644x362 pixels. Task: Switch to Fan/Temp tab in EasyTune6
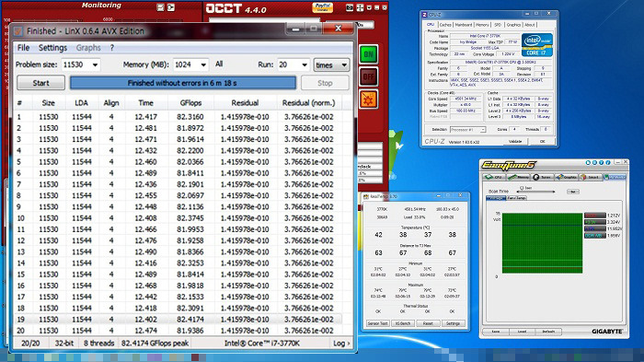(x=517, y=198)
